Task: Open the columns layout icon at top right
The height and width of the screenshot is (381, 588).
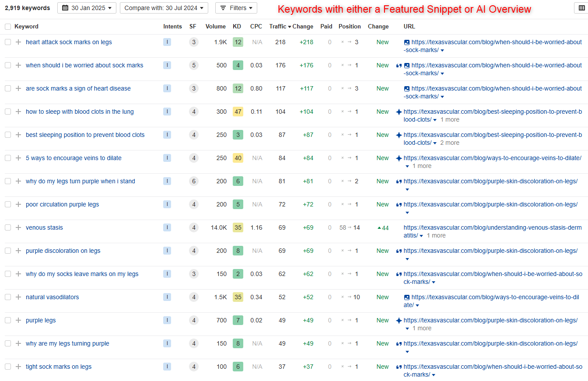Action: [581, 8]
